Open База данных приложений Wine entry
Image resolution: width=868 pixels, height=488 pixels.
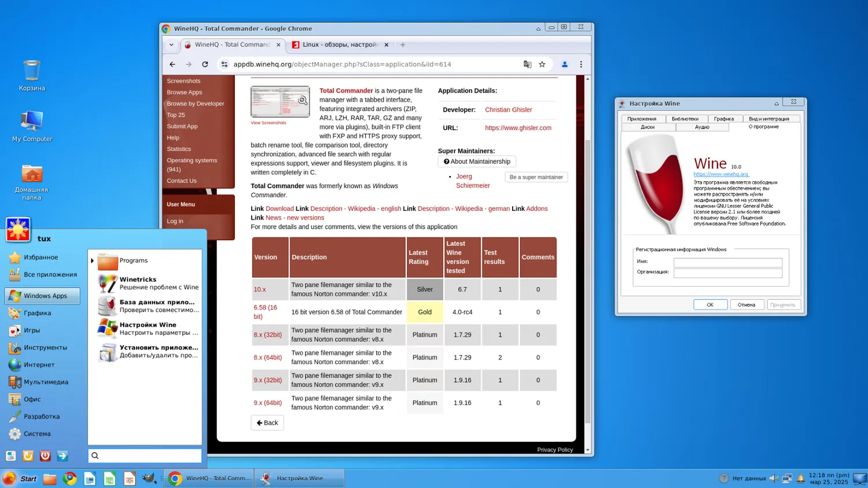[149, 306]
